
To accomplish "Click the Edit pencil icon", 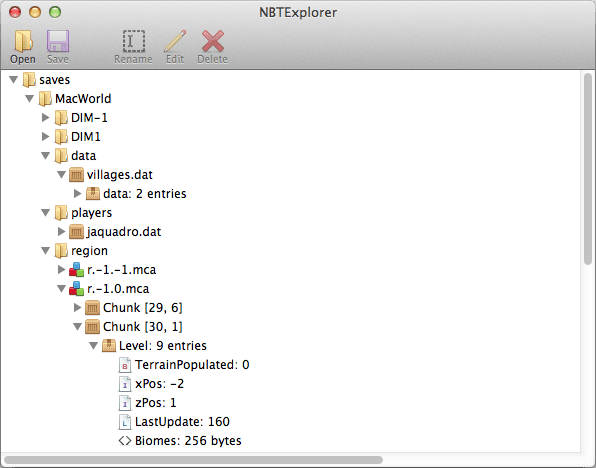I will coord(175,41).
